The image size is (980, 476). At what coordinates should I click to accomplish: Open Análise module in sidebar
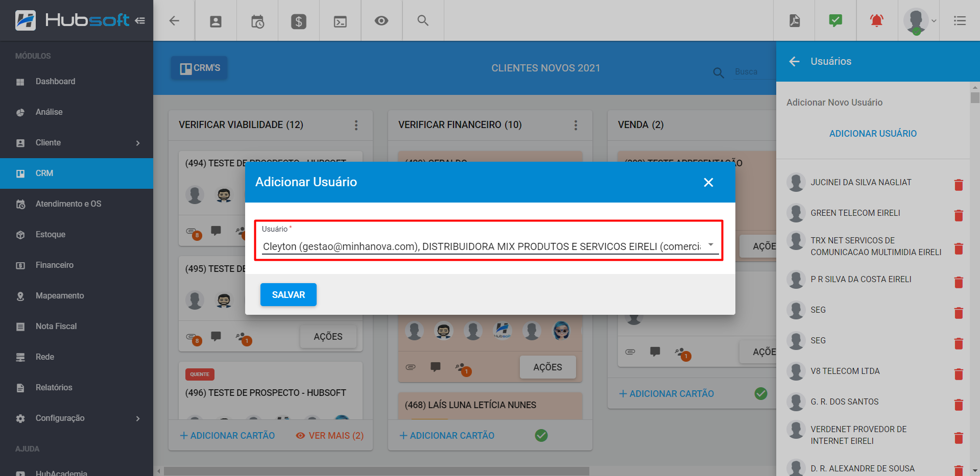pos(77,112)
